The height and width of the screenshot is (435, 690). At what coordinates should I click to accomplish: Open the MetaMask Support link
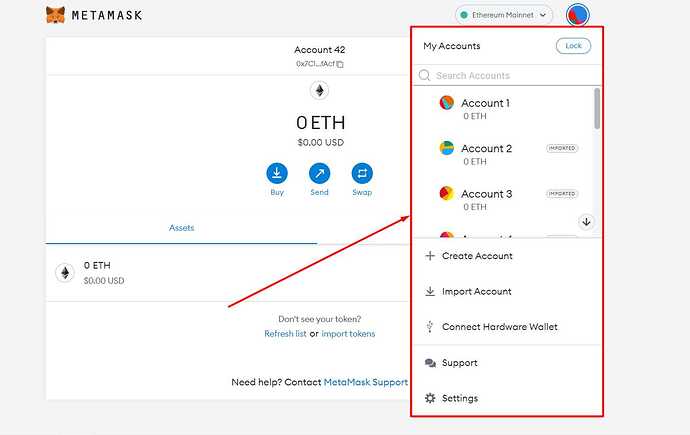366,382
